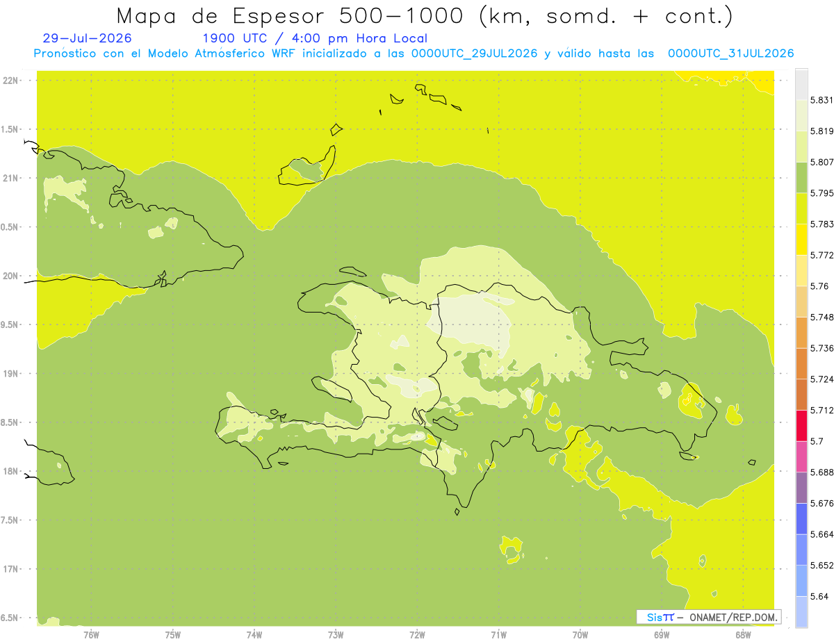Click the colorbar value 5.807
The image size is (834, 644).
click(x=822, y=163)
